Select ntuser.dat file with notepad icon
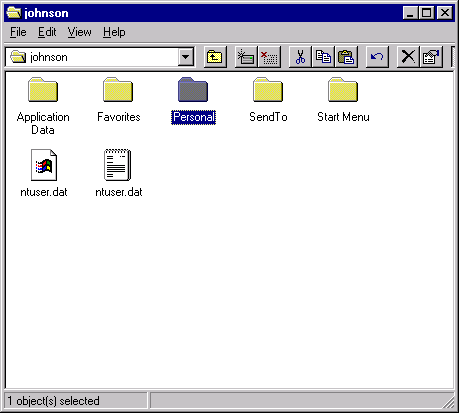Image resolution: width=459 pixels, height=413 pixels. point(118,173)
